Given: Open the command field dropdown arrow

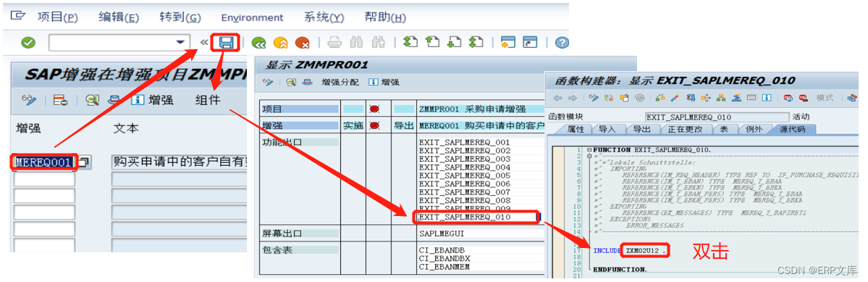Looking at the screenshot, I should pyautogui.click(x=180, y=43).
